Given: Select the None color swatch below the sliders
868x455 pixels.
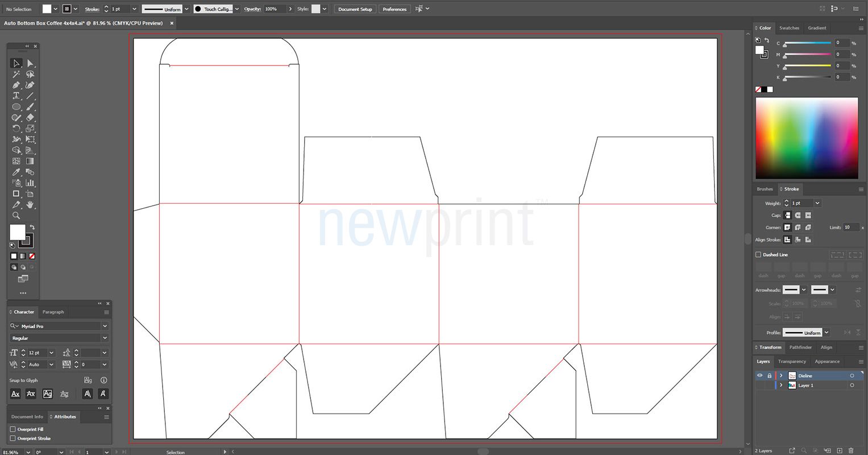Looking at the screenshot, I should tap(758, 89).
